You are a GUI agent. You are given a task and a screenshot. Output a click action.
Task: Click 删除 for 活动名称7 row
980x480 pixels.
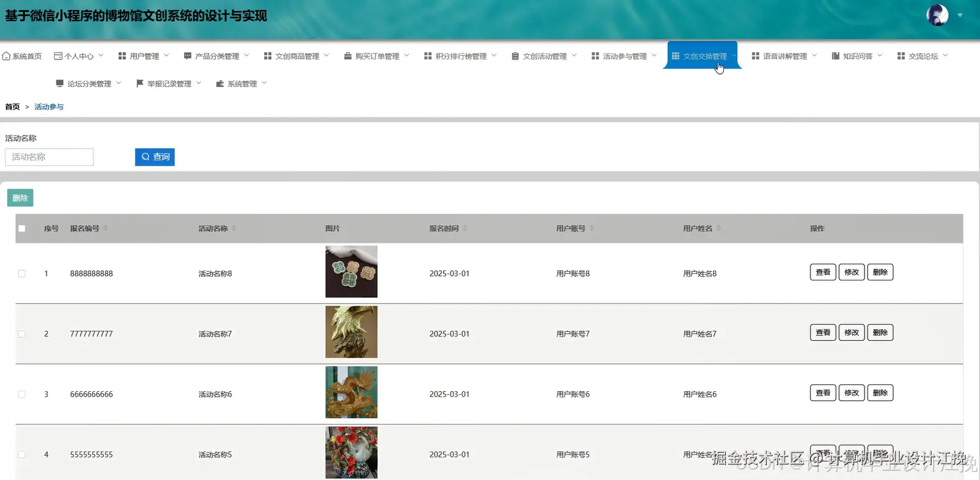(x=880, y=333)
